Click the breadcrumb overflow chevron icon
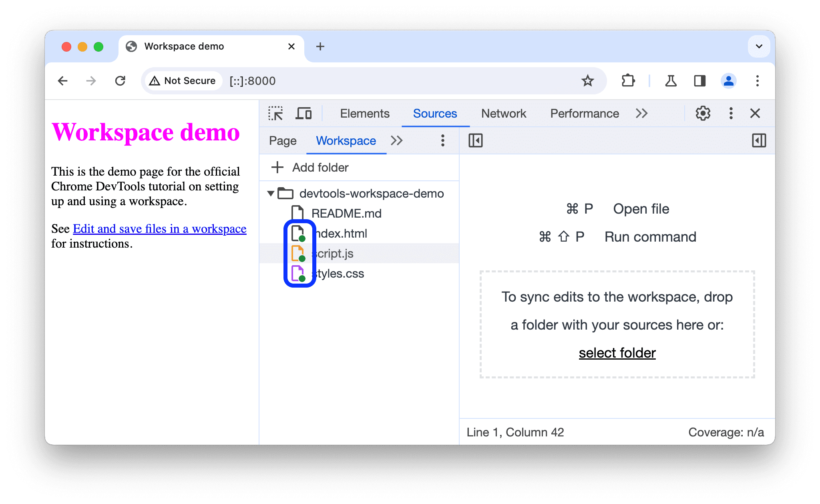 coord(397,140)
